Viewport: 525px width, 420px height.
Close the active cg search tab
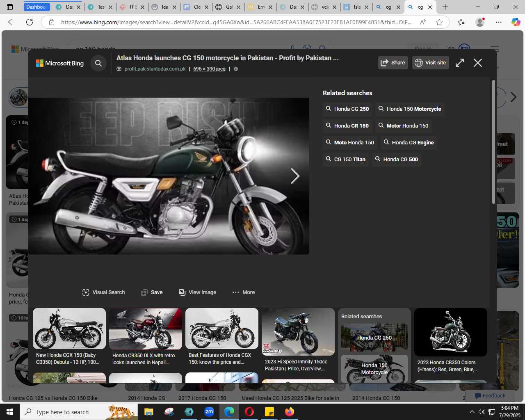pos(430,7)
